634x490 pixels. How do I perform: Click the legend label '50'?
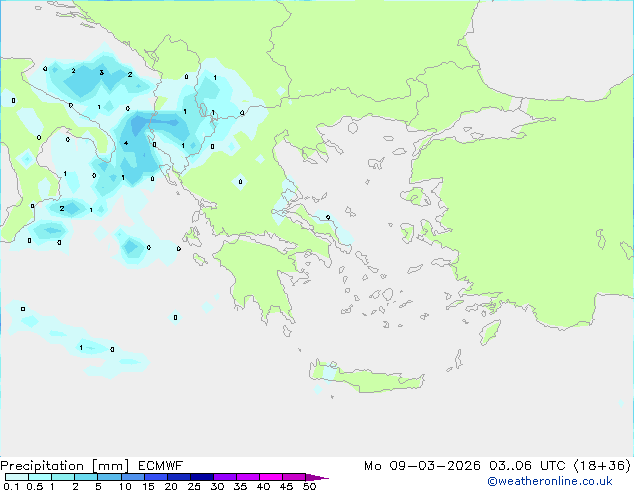[310, 486]
